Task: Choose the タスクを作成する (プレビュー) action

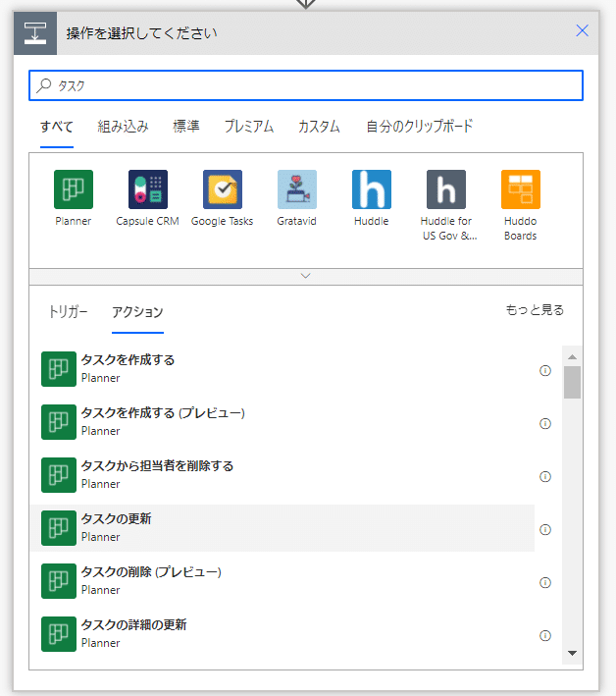Action: point(282,422)
